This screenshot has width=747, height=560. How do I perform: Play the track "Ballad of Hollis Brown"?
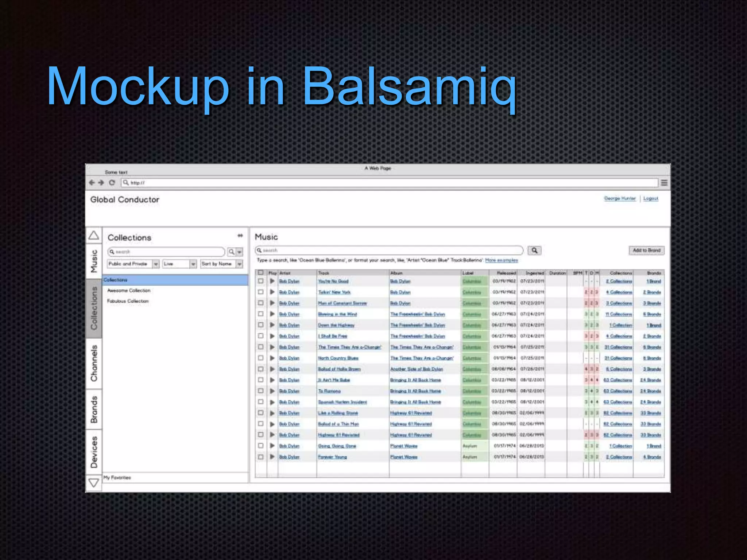272,369
